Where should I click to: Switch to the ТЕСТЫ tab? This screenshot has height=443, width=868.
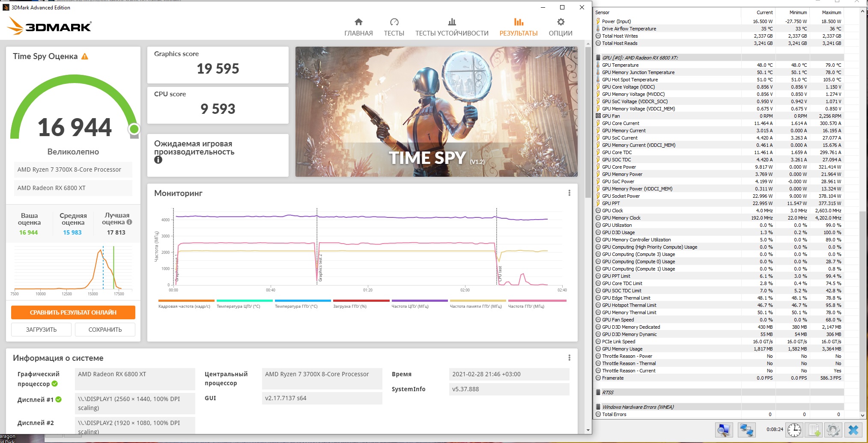(394, 27)
